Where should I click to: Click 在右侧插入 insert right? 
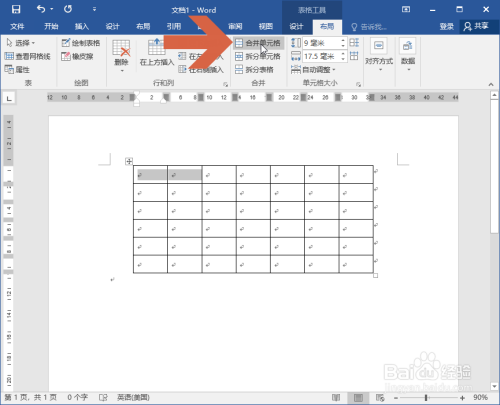click(x=201, y=70)
